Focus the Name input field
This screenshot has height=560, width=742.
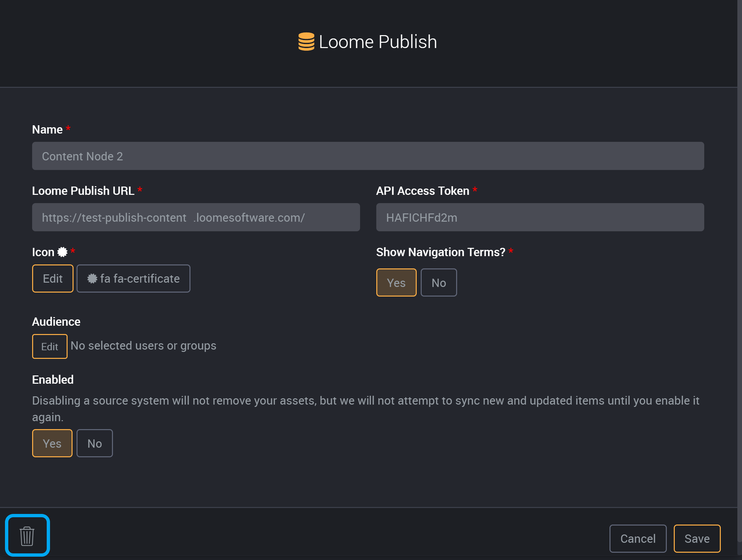(368, 156)
